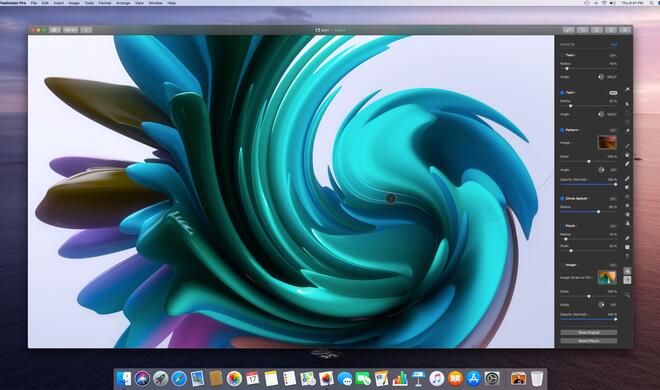This screenshot has width=660, height=390.
Task: Open the Pattern Image source dropdown
Action: [x=566, y=143]
